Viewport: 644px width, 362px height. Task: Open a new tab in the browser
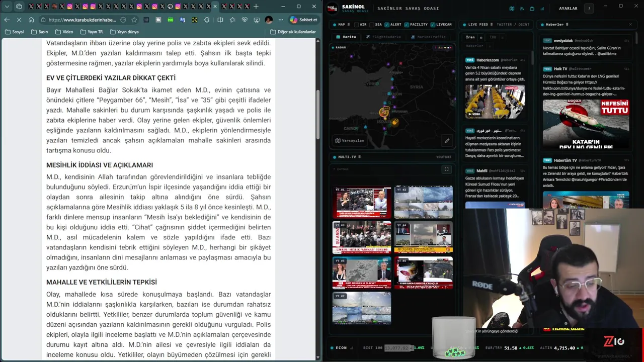tap(256, 7)
